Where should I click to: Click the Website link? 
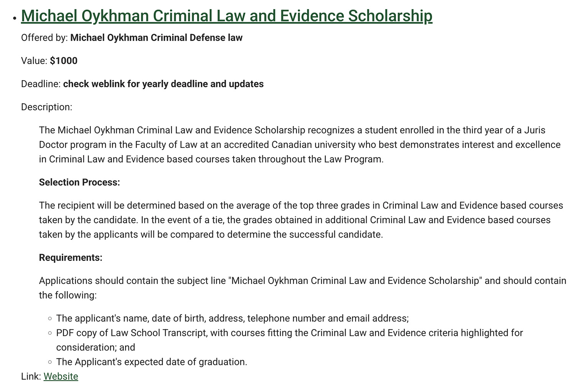tap(61, 376)
